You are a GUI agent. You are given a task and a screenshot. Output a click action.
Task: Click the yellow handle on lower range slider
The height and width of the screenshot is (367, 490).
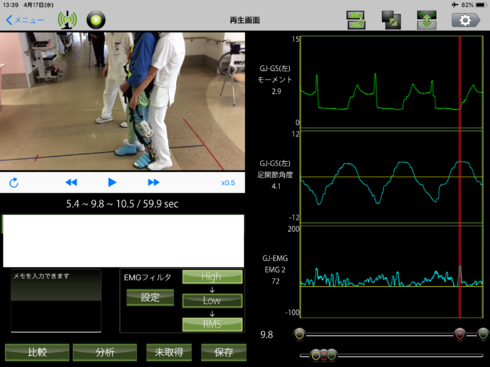coord(316,355)
